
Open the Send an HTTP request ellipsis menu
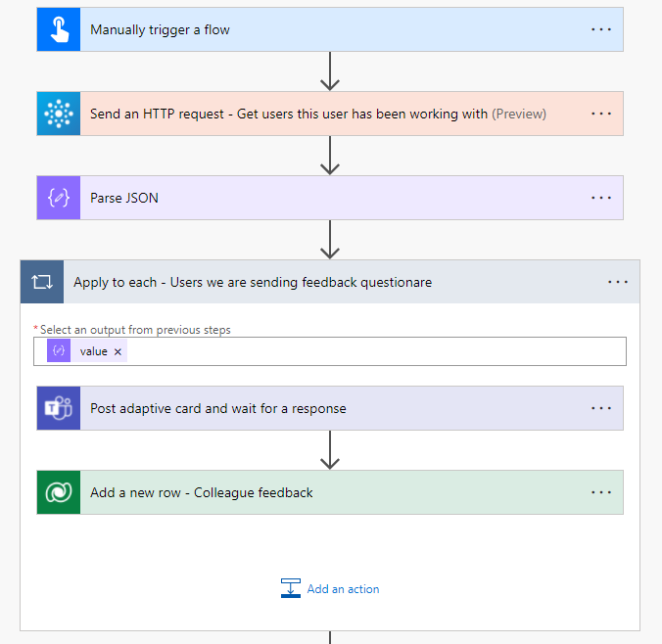[601, 114]
